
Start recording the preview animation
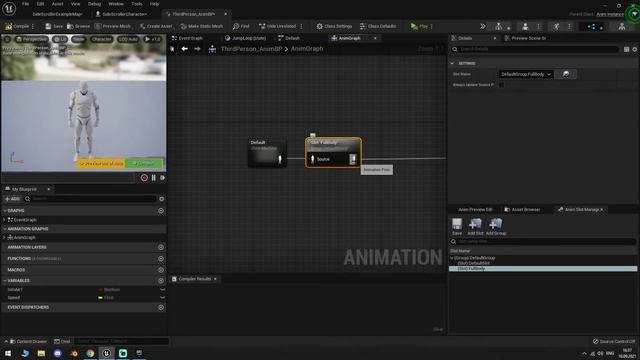point(144,178)
